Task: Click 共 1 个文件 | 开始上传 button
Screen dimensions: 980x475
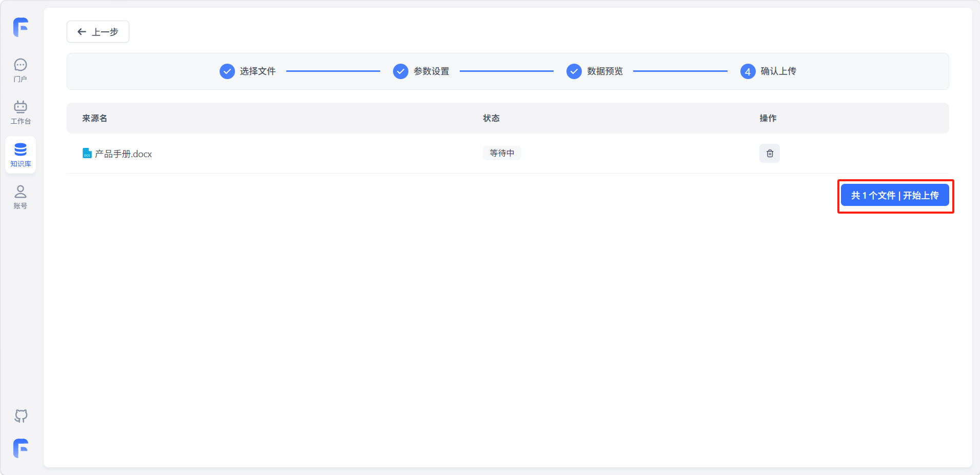Action: pyautogui.click(x=894, y=196)
